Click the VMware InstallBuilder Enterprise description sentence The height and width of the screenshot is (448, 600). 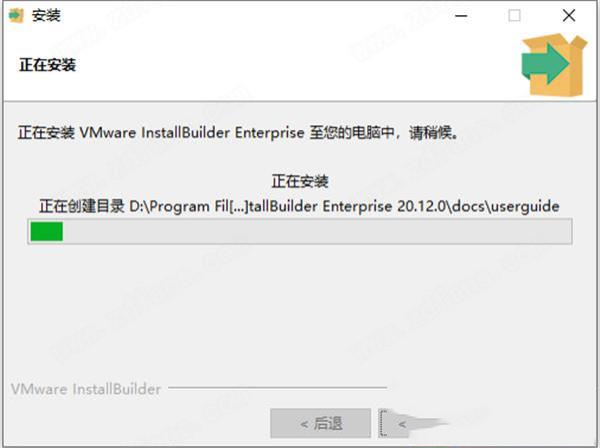click(238, 133)
